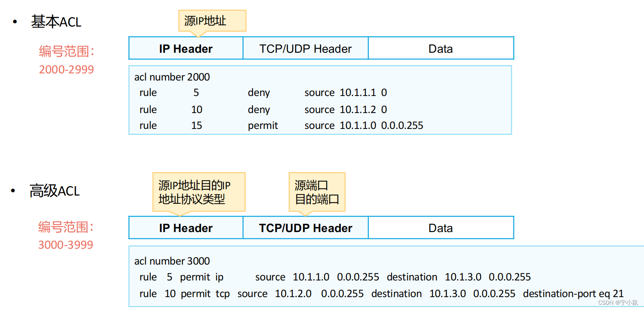The width and height of the screenshot is (644, 309).
Task: Click the 源IP地址目的IP地址协议类型 callout
Action: [199, 192]
